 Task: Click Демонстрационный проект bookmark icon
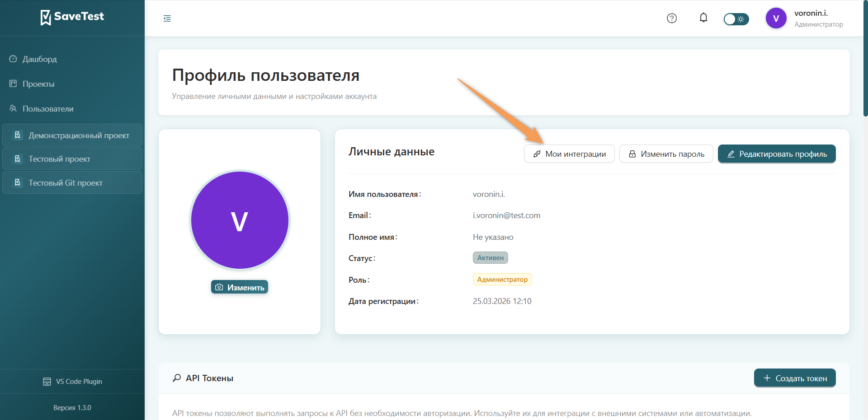tap(18, 135)
